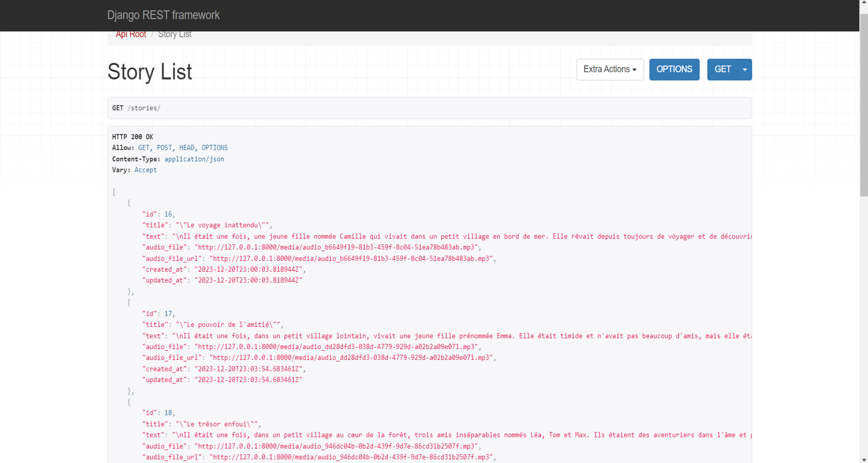Click the id 16 value
The height and width of the screenshot is (463, 868).
tap(168, 214)
